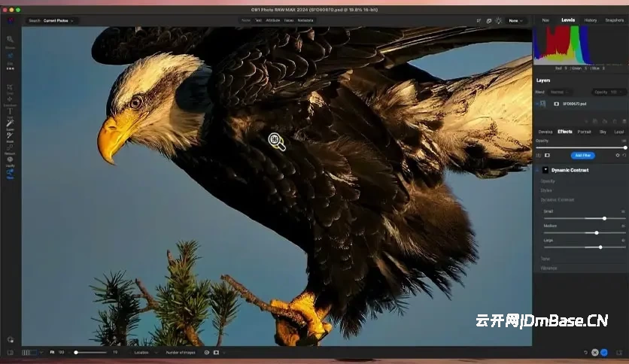Click the Fit zoom button in bottom bar
629x364 pixels.
tap(52, 353)
